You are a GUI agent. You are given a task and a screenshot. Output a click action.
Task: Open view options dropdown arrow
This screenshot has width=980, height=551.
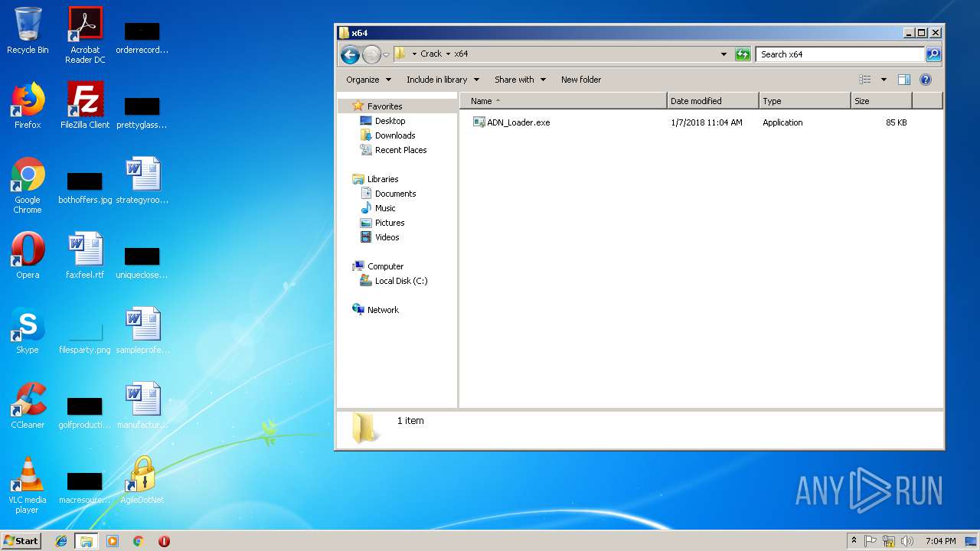coord(884,80)
